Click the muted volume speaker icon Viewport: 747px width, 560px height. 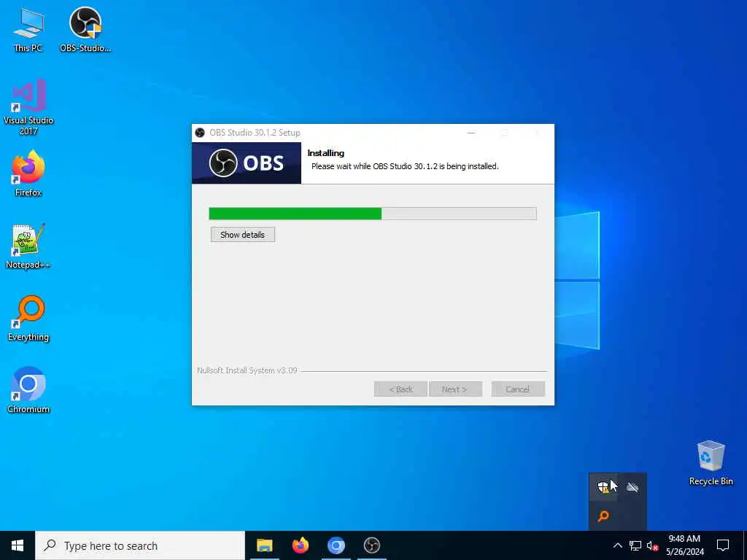point(652,545)
